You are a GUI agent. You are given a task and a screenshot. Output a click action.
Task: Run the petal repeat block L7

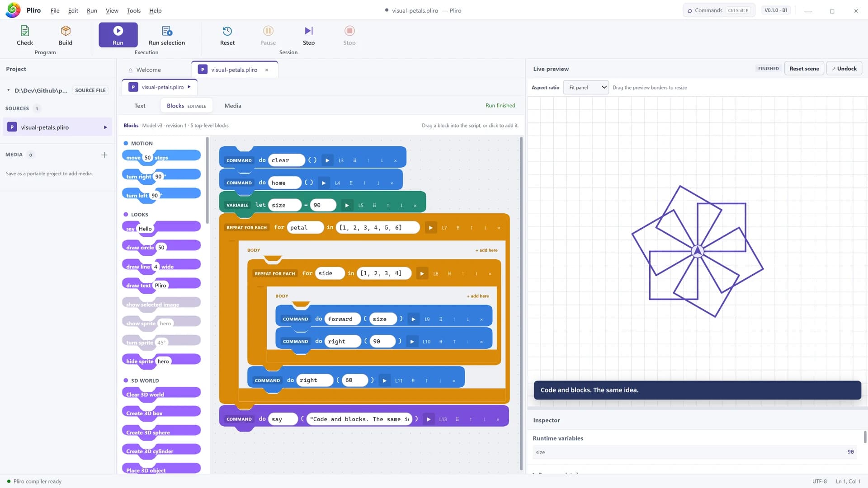[x=430, y=228]
